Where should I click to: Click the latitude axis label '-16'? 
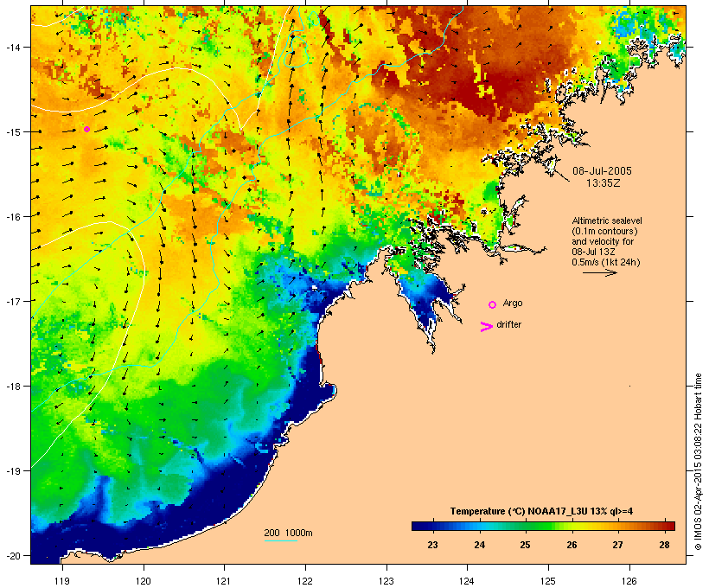[x=12, y=216]
